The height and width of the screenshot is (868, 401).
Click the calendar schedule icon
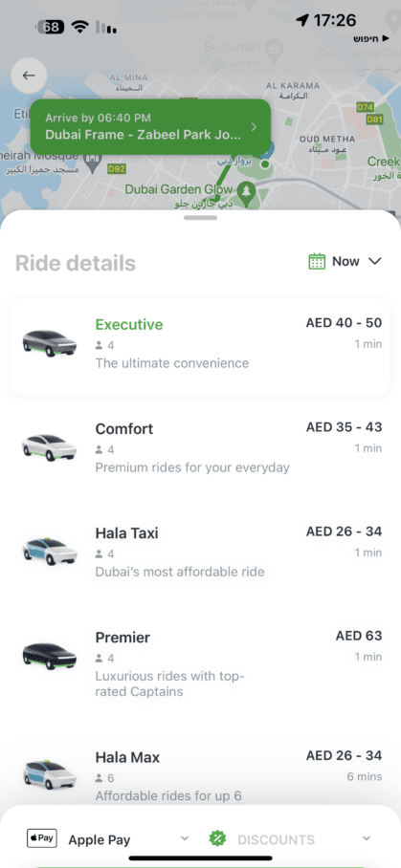pyautogui.click(x=317, y=261)
